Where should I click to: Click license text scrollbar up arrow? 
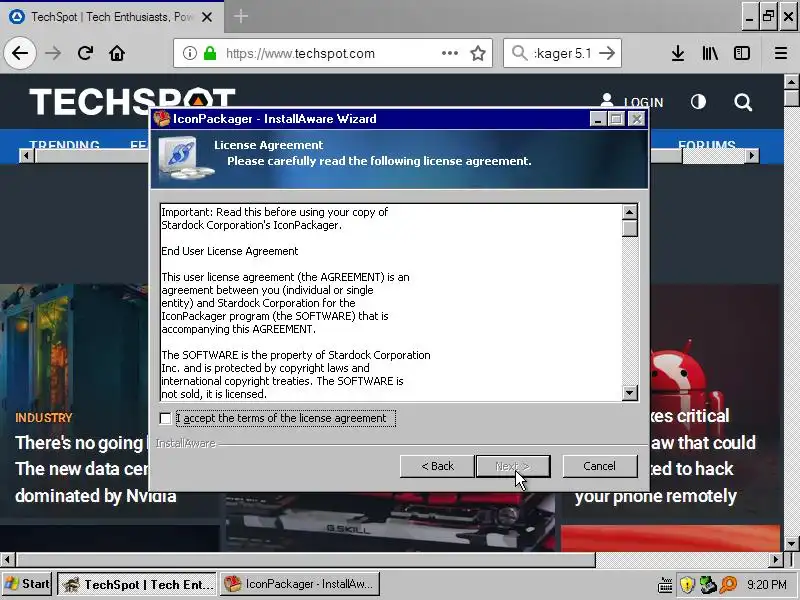click(x=630, y=212)
